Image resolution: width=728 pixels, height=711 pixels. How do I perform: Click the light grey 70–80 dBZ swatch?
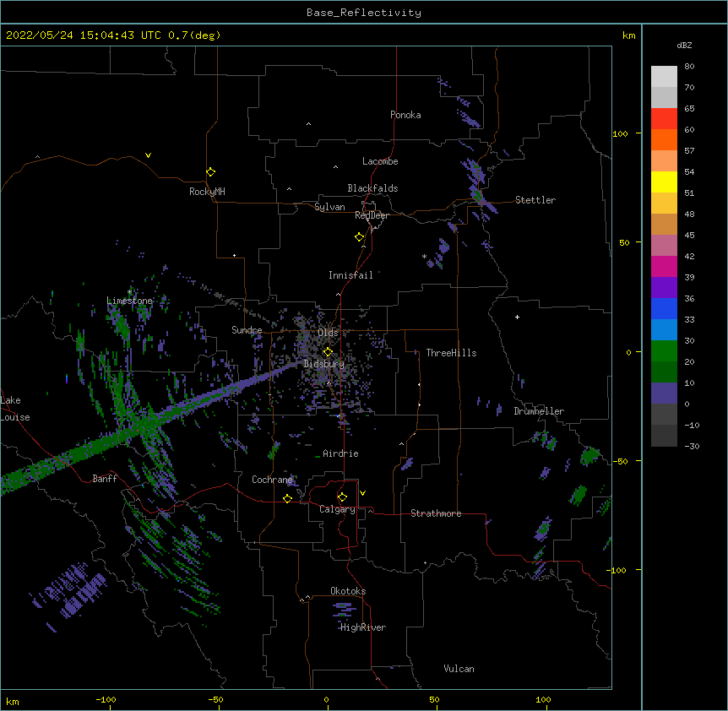(x=664, y=77)
